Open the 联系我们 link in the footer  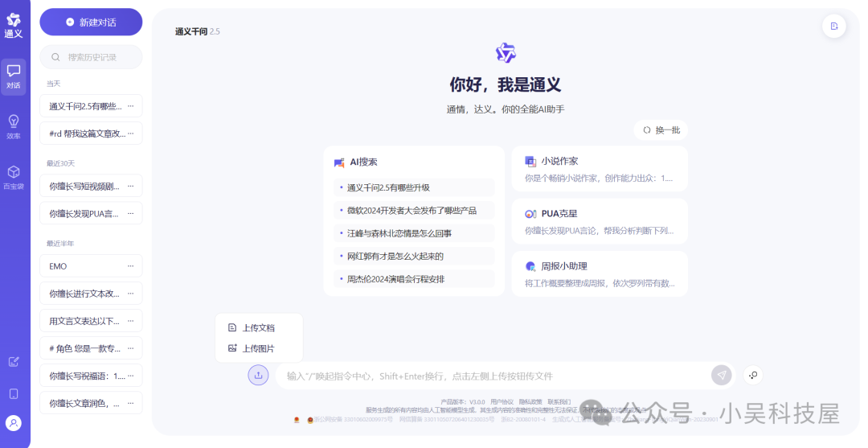pyautogui.click(x=559, y=401)
